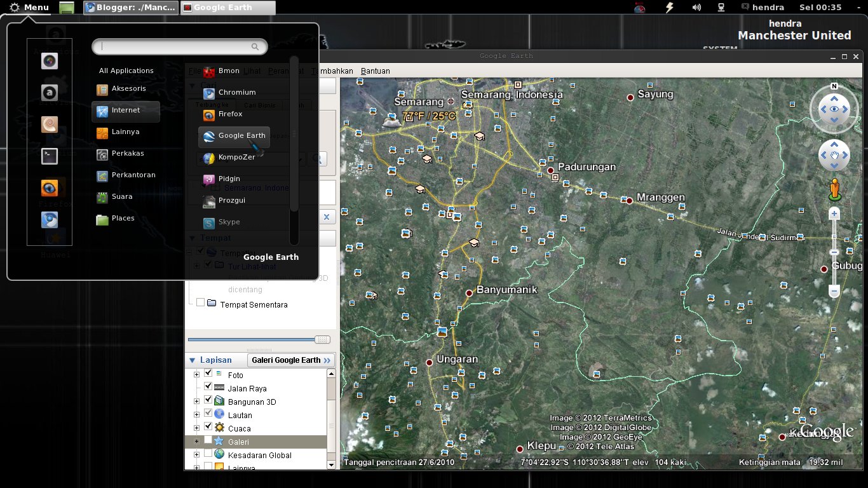Viewport: 868px width, 488px height.
Task: Uncheck the Foto layer checkbox
Action: click(208, 373)
